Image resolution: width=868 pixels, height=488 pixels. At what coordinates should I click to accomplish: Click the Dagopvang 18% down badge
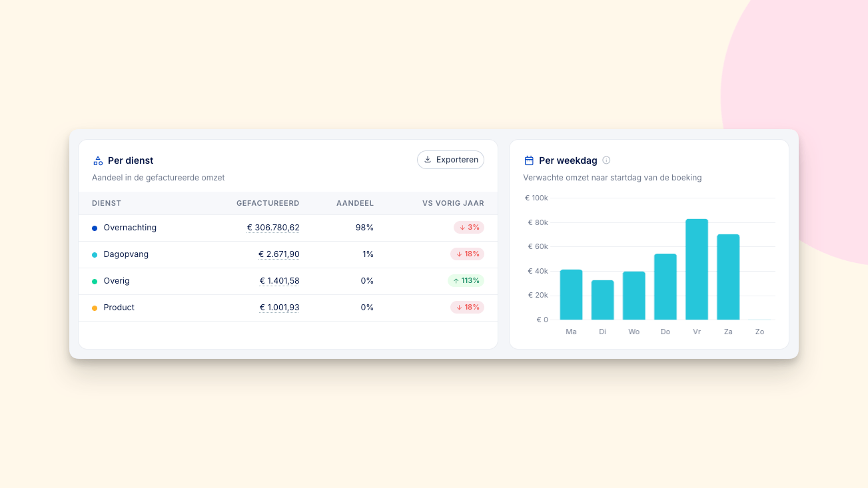click(x=467, y=254)
